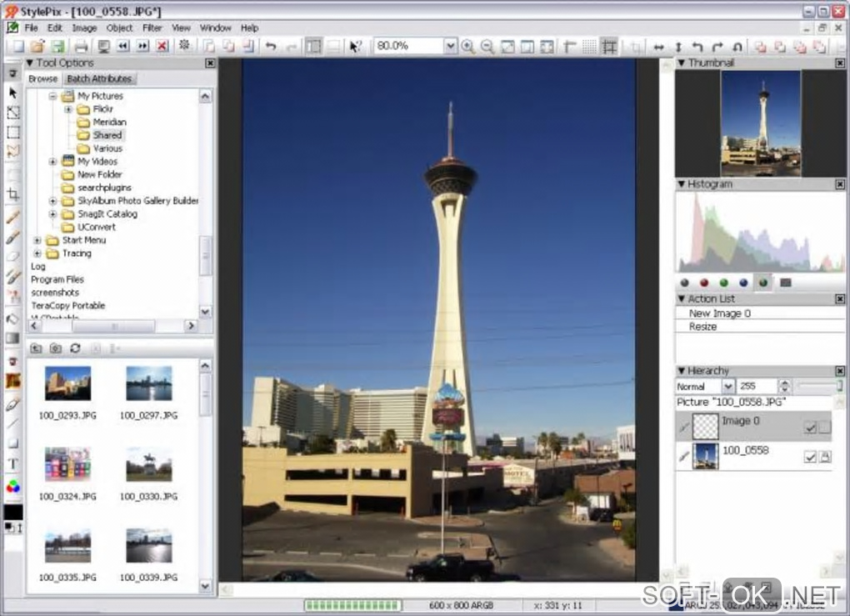Screen dimensions: 850x616
Task: Click the Undo arrow in toolbar
Action: tap(271, 47)
